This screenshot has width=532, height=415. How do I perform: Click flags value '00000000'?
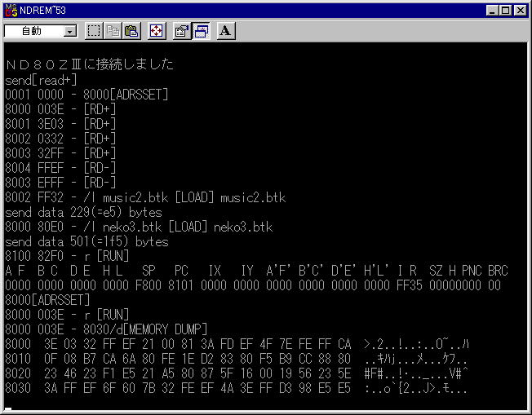[x=455, y=285]
